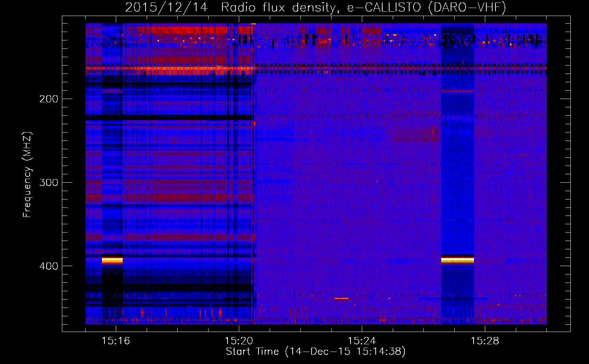The width and height of the screenshot is (589, 364).
Task: Click the 15:28 time tick label
Action: [485, 341]
